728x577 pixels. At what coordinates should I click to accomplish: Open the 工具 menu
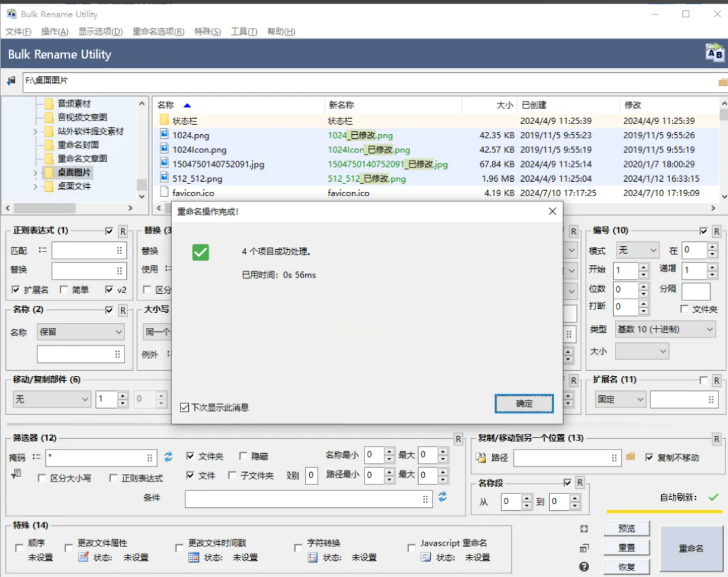coord(244,32)
